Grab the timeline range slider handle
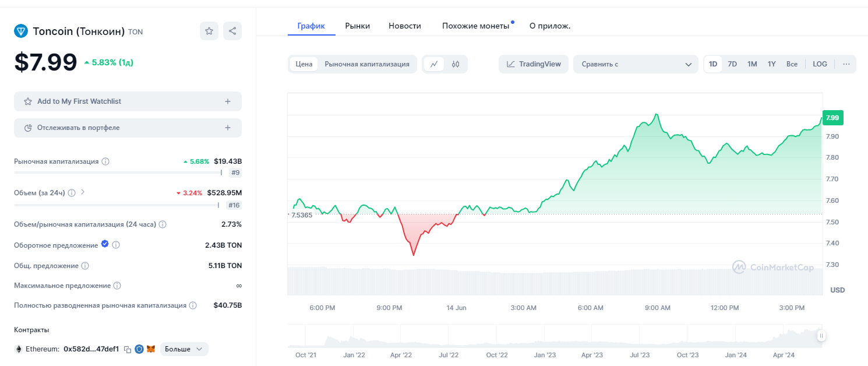This screenshot has height=366, width=868. click(821, 336)
